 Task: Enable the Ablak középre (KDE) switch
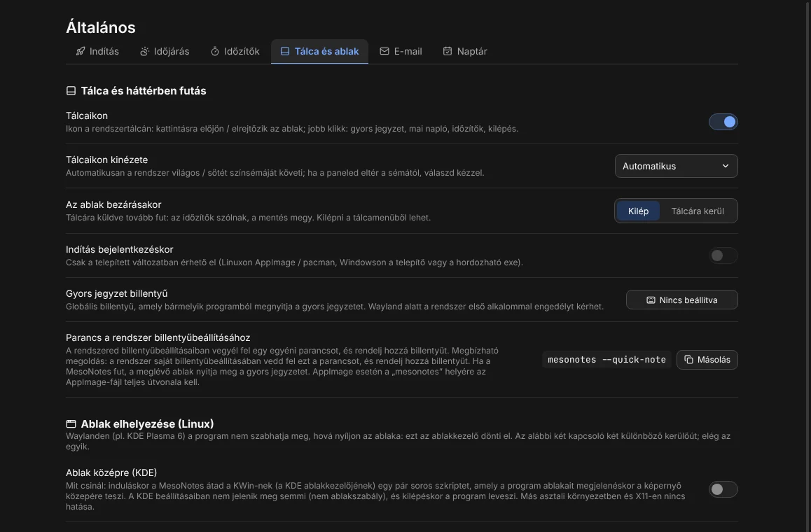click(723, 489)
